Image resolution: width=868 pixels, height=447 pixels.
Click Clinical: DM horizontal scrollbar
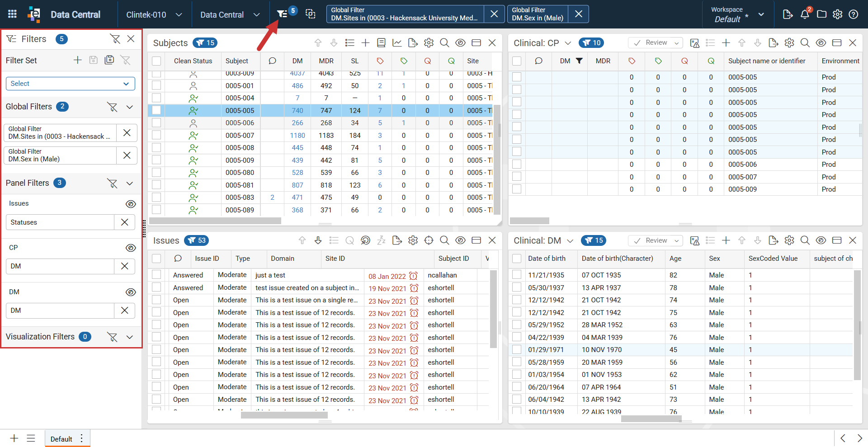coord(651,419)
